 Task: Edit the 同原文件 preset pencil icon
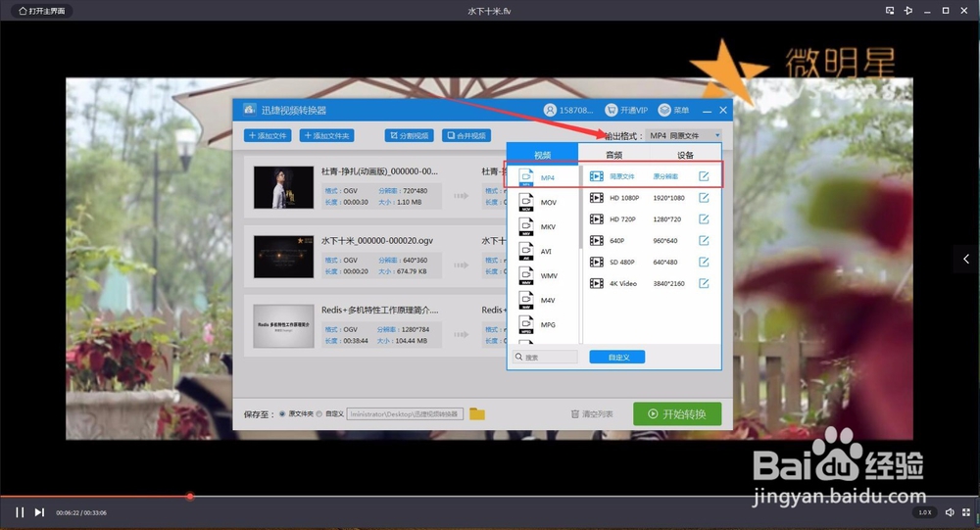pos(704,176)
